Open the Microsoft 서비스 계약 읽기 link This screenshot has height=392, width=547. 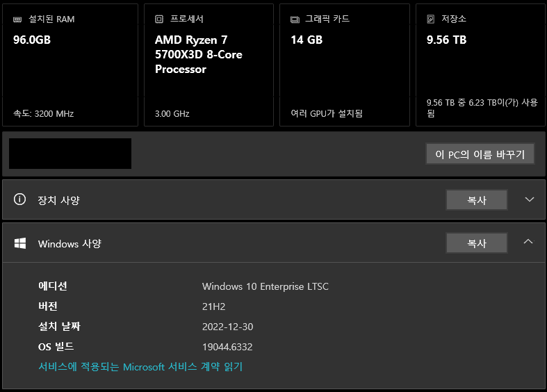(x=140, y=366)
